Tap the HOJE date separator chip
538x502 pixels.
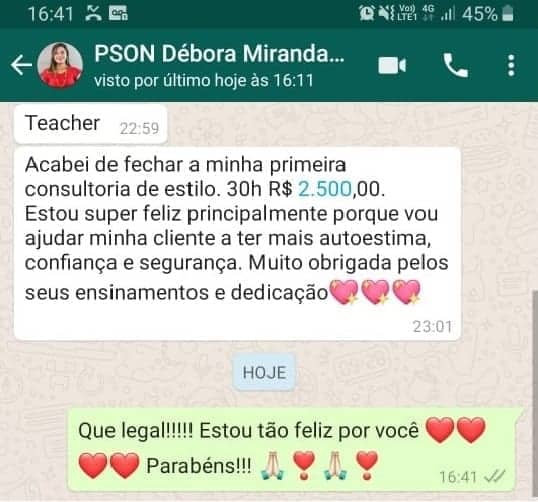264,373
